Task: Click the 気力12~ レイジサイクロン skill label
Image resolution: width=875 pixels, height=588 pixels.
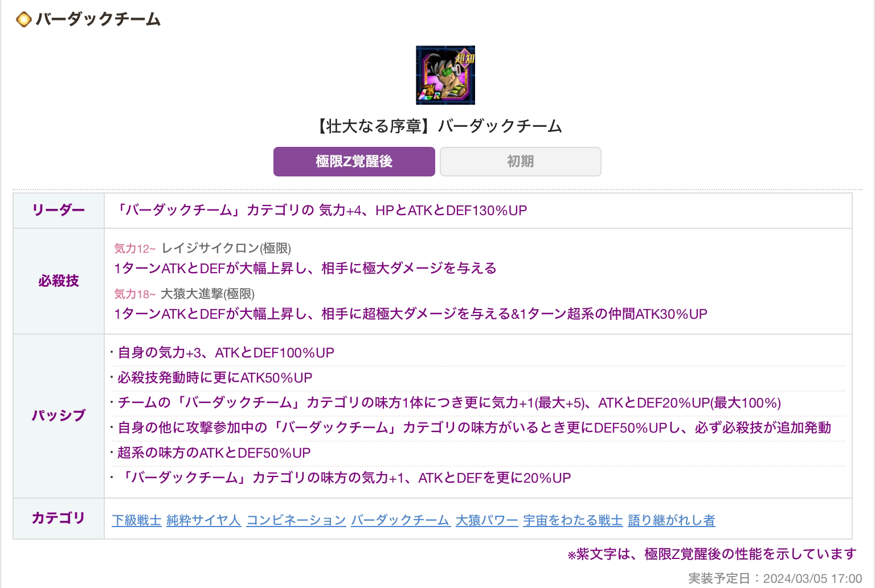Action: coord(203,248)
